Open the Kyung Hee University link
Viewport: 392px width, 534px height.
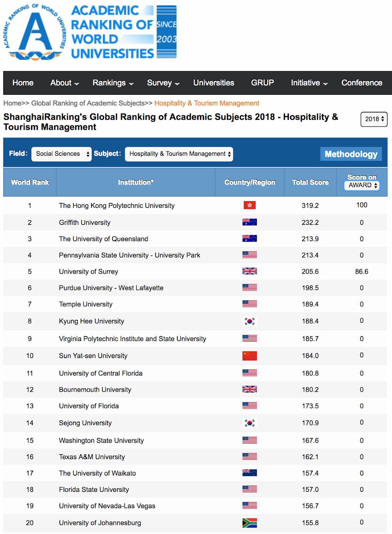tap(91, 321)
